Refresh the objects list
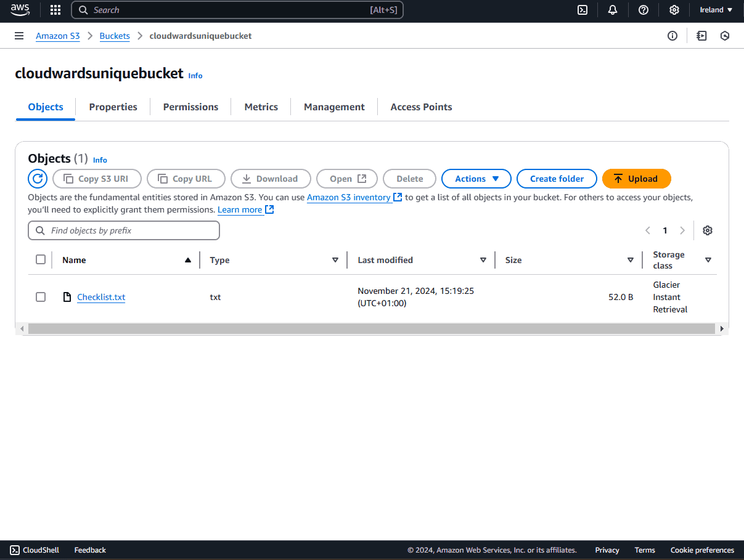744x560 pixels. click(x=38, y=179)
